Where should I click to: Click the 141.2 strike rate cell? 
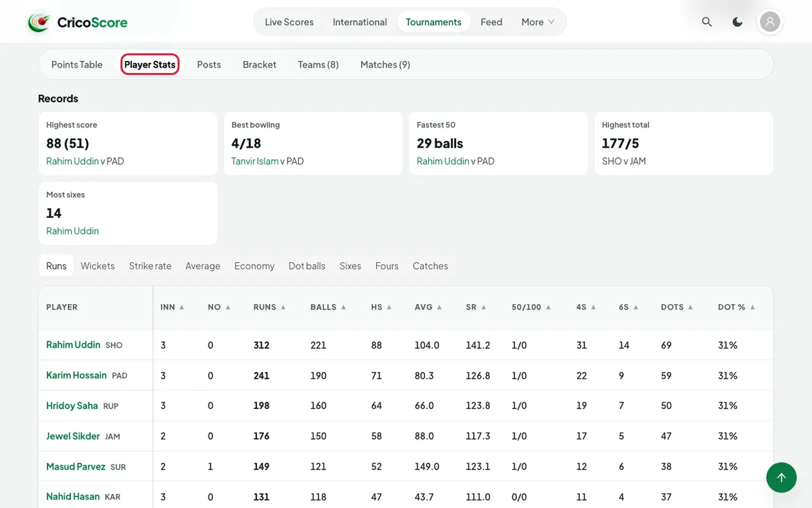[478, 345]
